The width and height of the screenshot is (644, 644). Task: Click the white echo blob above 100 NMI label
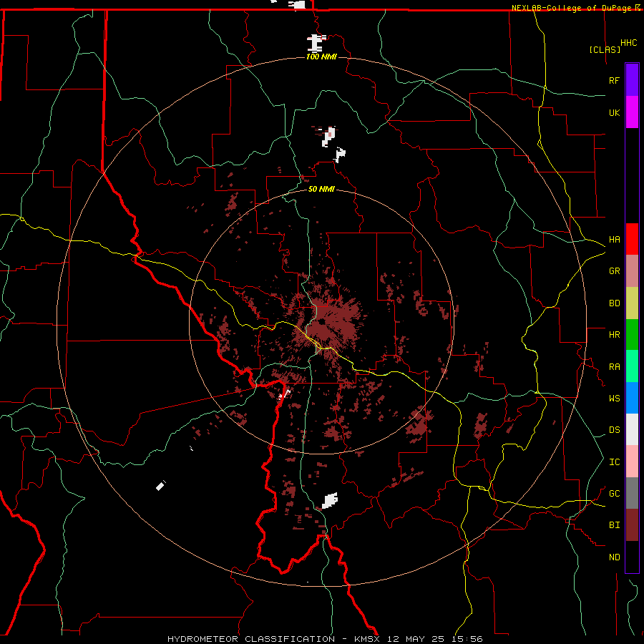[x=315, y=43]
